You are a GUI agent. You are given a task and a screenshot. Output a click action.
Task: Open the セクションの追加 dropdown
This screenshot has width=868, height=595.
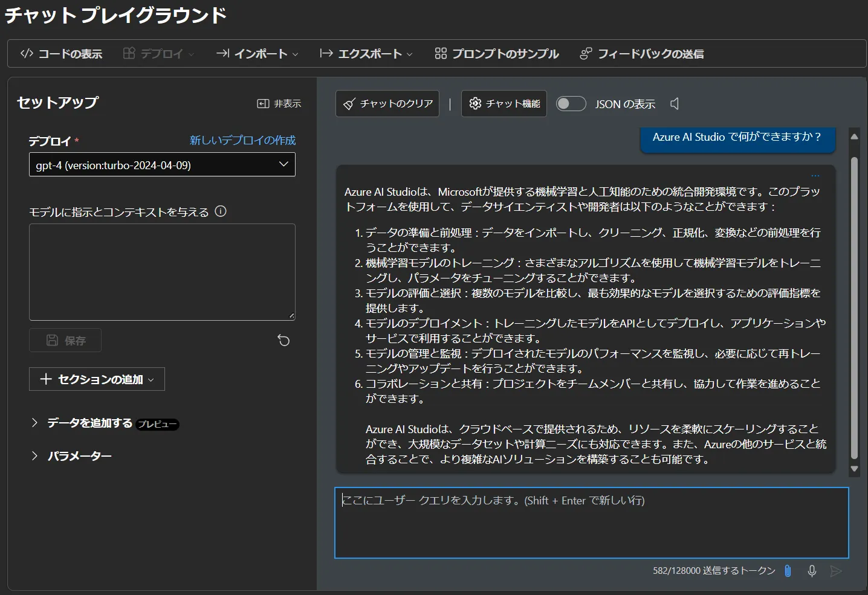click(x=97, y=379)
